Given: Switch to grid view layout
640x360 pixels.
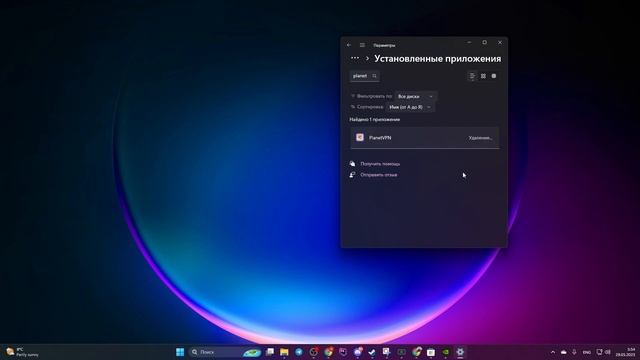Looking at the screenshot, I should 483,76.
